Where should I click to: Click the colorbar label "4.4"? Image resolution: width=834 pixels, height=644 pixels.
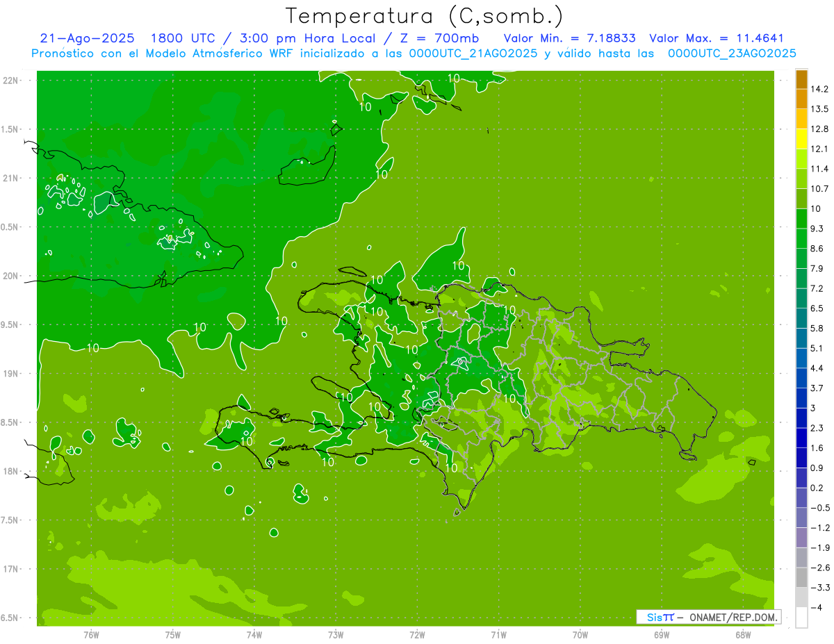pyautogui.click(x=817, y=368)
